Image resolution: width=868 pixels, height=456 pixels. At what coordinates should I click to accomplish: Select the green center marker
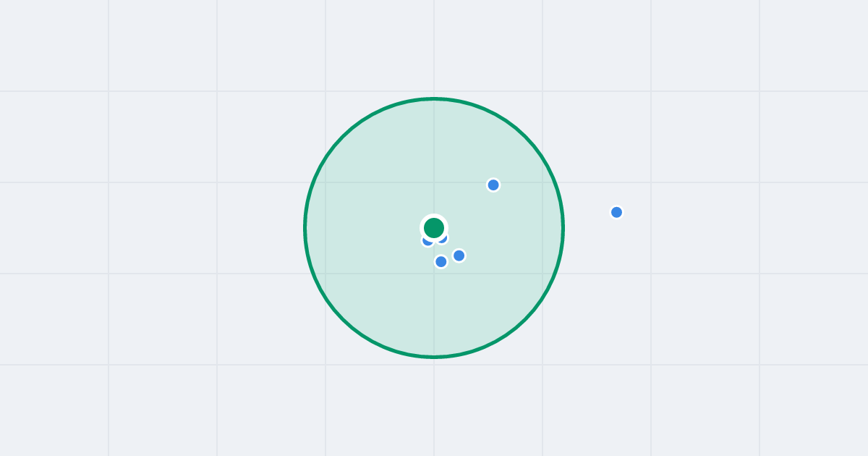coord(434,228)
